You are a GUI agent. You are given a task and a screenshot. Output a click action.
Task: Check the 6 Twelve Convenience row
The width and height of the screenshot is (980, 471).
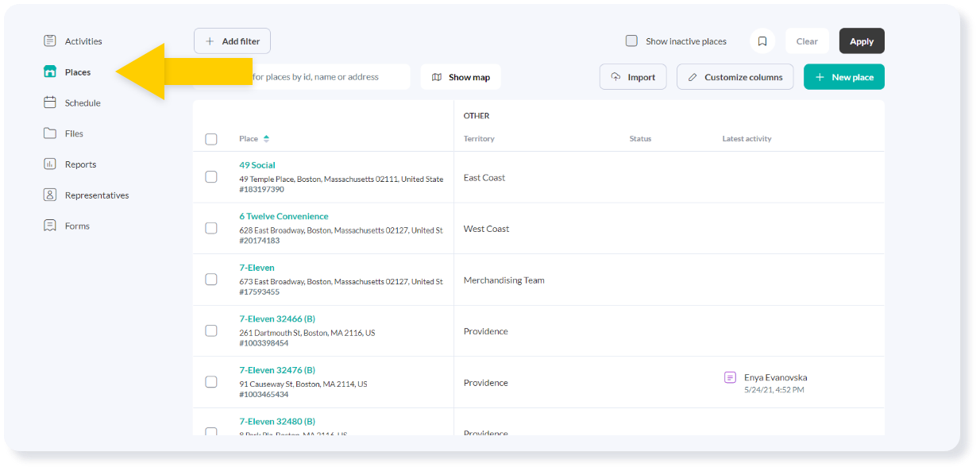(211, 228)
